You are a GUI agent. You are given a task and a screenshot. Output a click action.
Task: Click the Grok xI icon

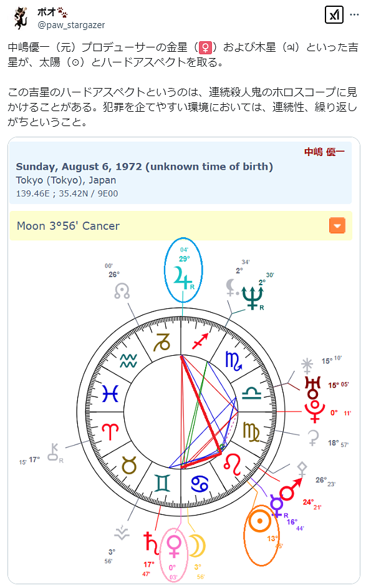[334, 14]
